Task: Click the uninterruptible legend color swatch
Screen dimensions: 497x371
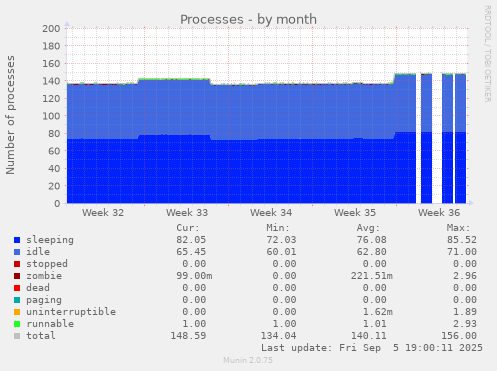Action: [x=17, y=312]
